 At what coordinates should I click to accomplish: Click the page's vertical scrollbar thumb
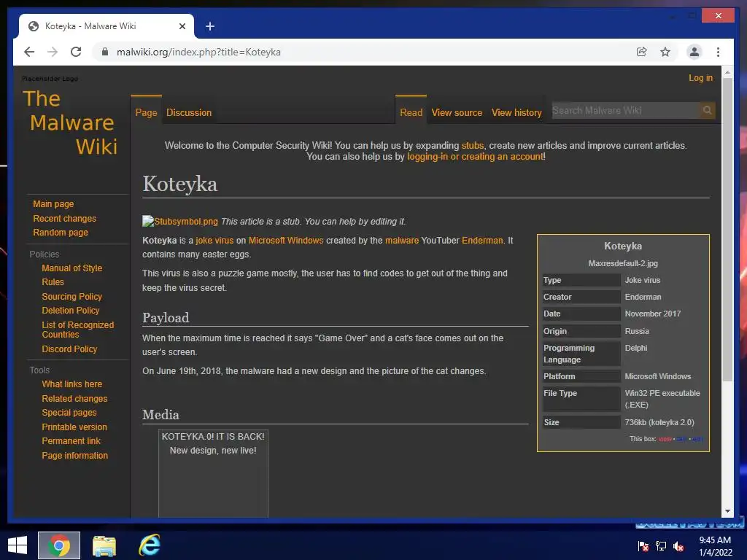[x=727, y=228]
